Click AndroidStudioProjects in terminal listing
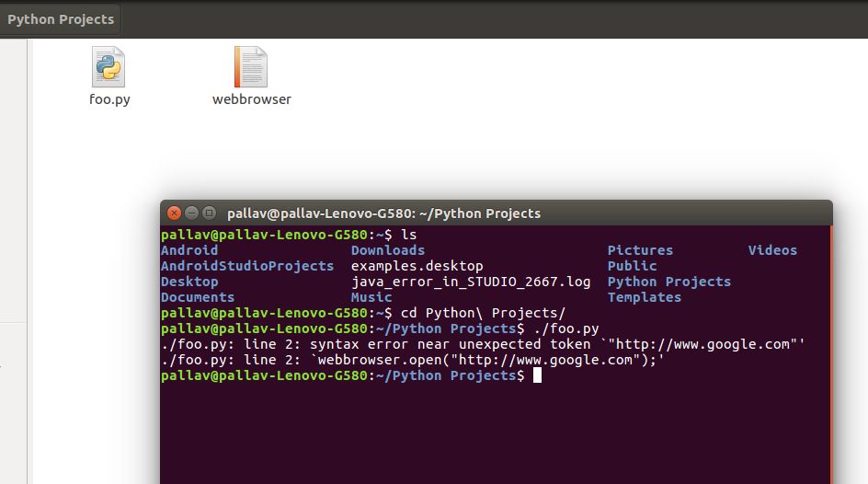Image resolution: width=868 pixels, height=484 pixels. point(247,266)
